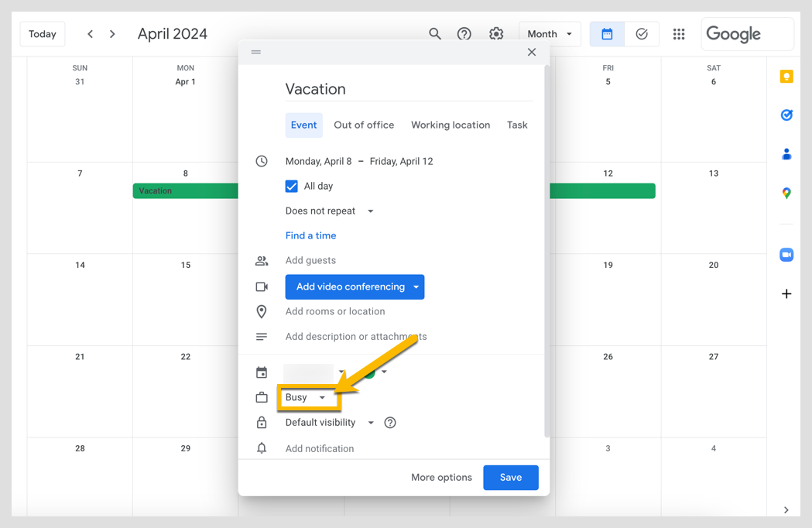
Task: Open the Default visibility dropdown
Action: click(329, 423)
